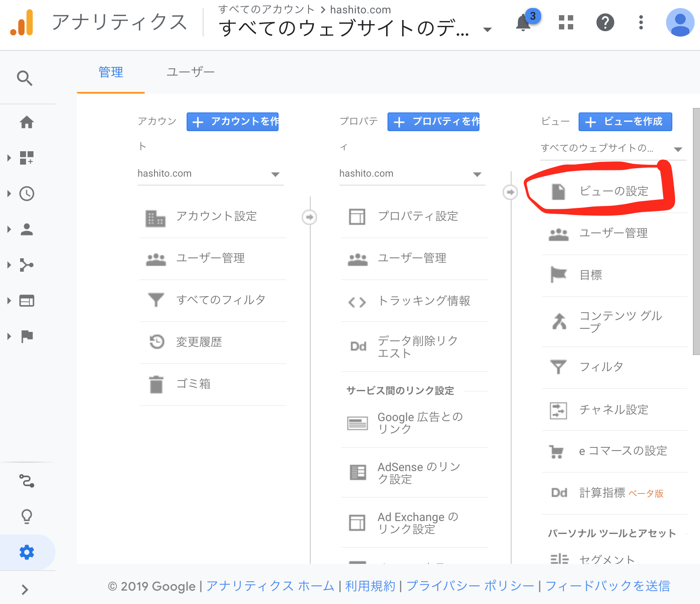Click the user account avatar
The width and height of the screenshot is (700, 604).
coord(680,22)
